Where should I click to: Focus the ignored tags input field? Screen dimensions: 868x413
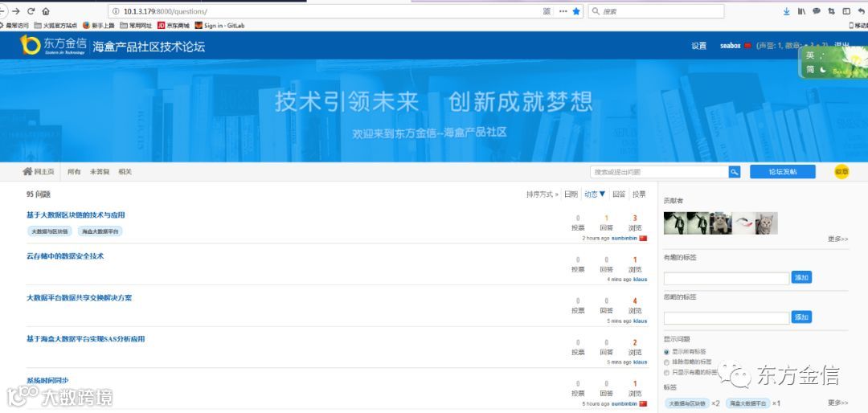pyautogui.click(x=727, y=318)
